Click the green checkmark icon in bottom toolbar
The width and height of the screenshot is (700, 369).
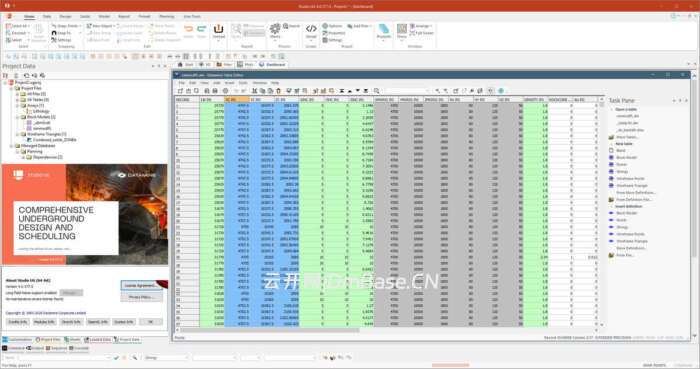pos(117,357)
